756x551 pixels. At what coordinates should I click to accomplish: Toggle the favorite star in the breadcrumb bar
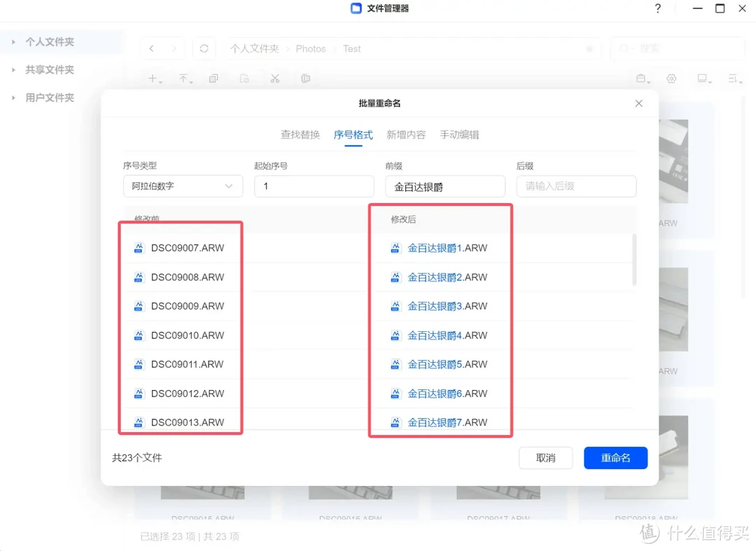point(590,48)
